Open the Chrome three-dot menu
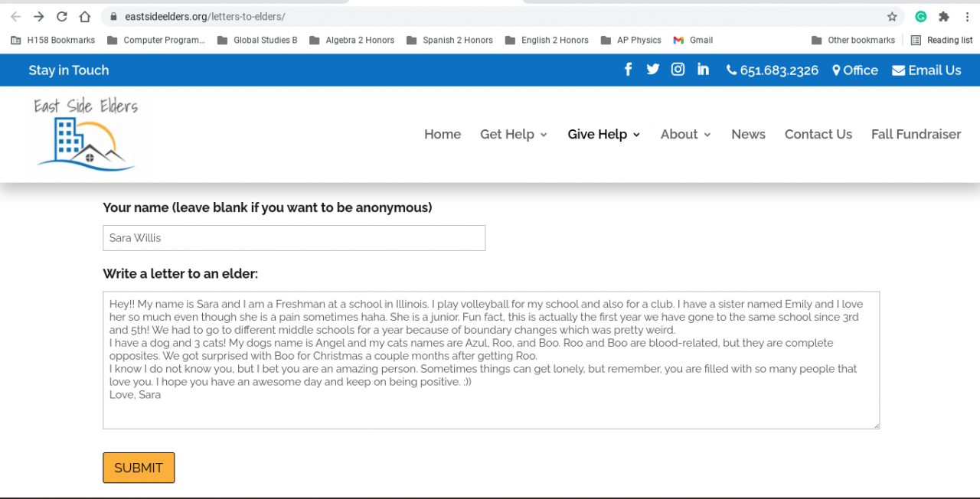The height and width of the screenshot is (499, 980). (967, 16)
